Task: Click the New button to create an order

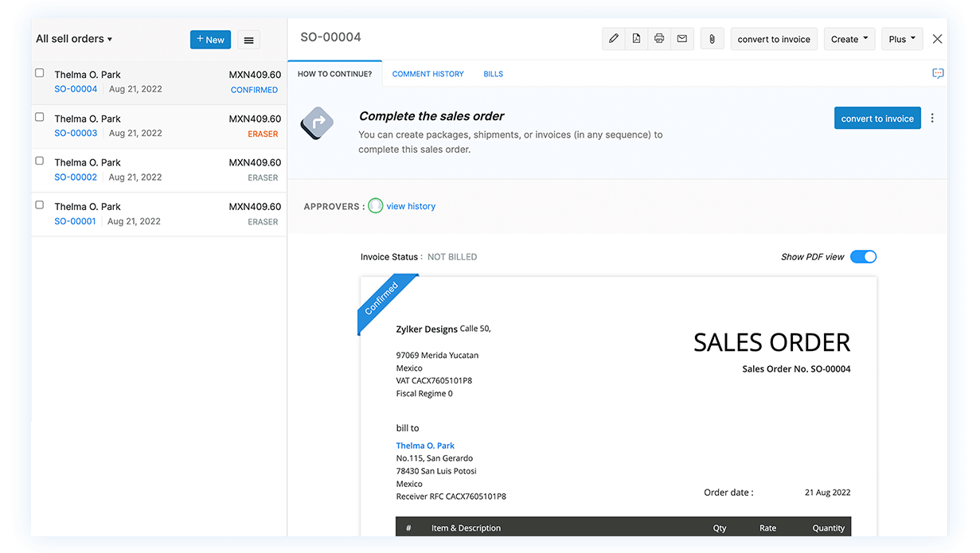Action: (210, 39)
